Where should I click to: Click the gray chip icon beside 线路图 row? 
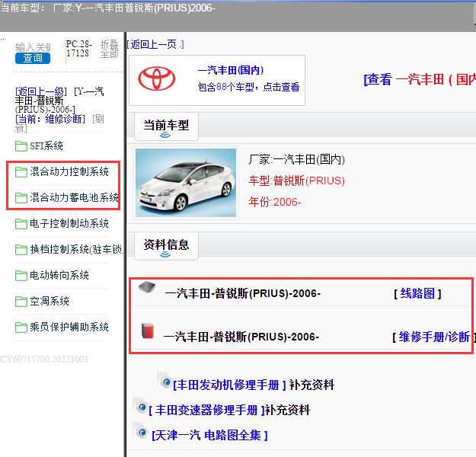[147, 287]
